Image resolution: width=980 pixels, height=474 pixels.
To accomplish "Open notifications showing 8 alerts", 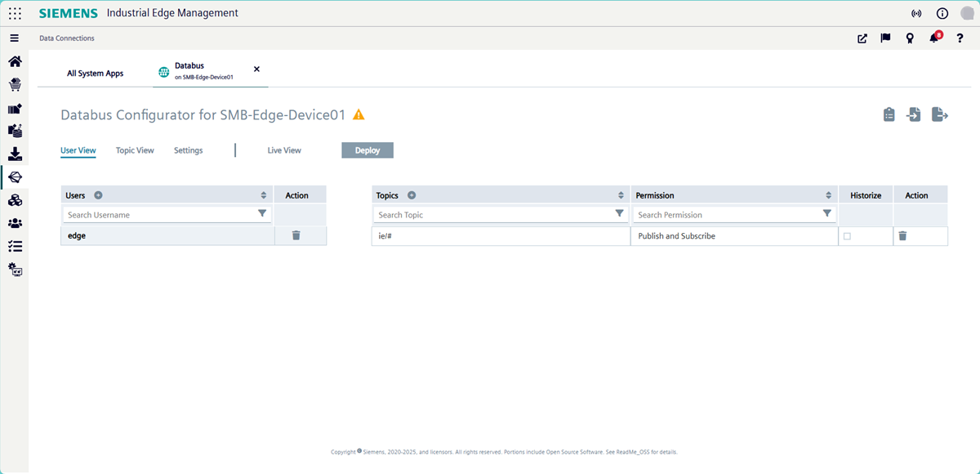I will [933, 38].
